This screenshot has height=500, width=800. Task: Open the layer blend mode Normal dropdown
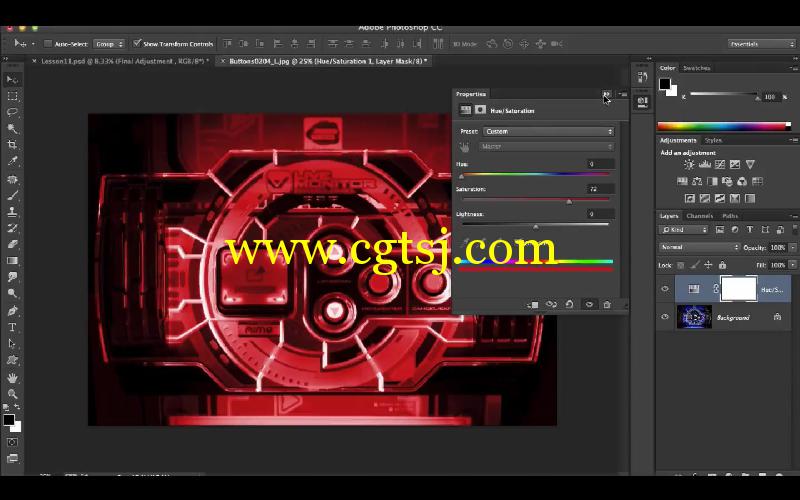click(x=699, y=247)
